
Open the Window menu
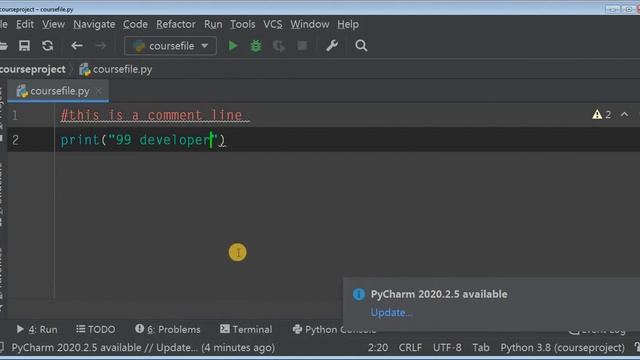pos(310,24)
